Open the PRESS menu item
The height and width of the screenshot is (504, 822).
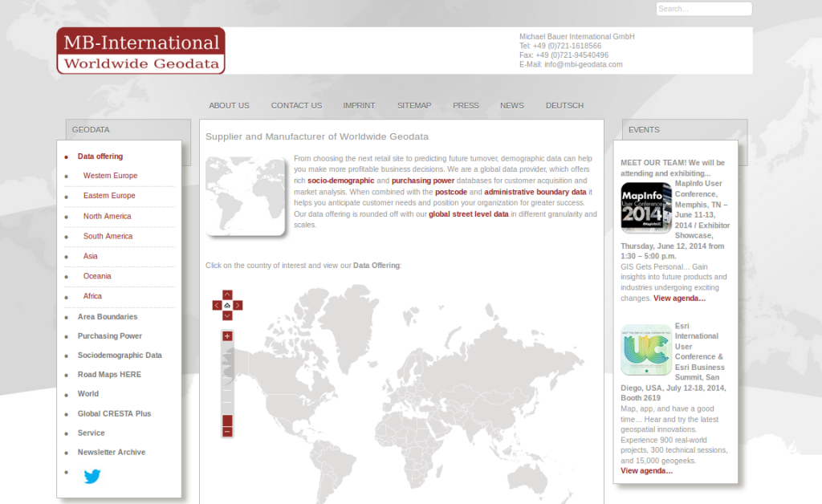(466, 105)
